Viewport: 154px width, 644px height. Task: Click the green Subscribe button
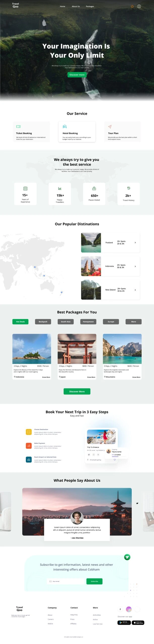94,581
